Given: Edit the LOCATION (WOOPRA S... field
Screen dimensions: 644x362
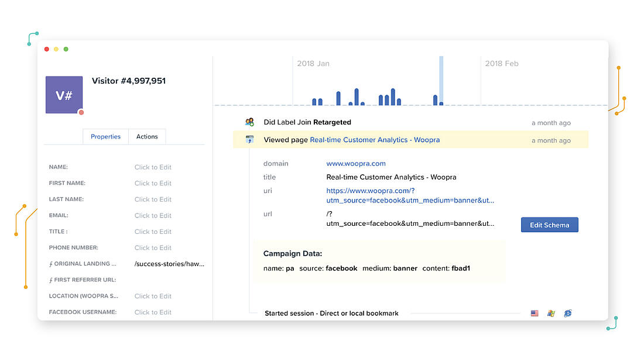Looking at the screenshot, I should [153, 296].
